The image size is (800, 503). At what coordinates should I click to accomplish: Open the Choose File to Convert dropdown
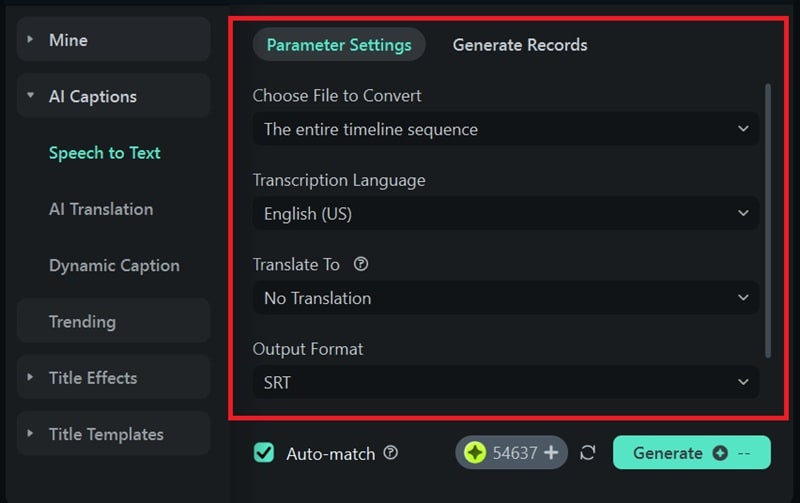click(x=505, y=129)
